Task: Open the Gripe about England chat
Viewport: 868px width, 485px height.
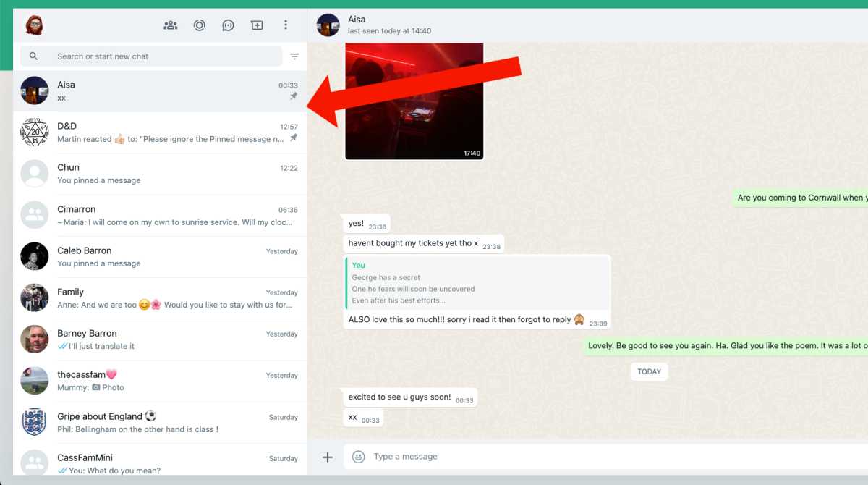Action: (160, 423)
